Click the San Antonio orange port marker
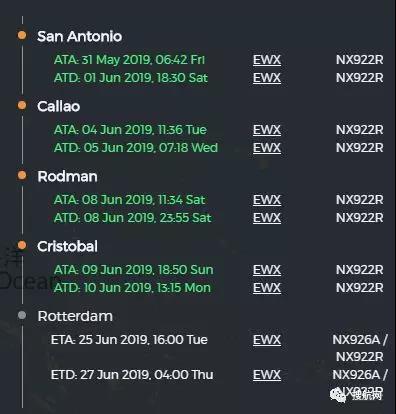This screenshot has width=396, height=414. pos(22,35)
